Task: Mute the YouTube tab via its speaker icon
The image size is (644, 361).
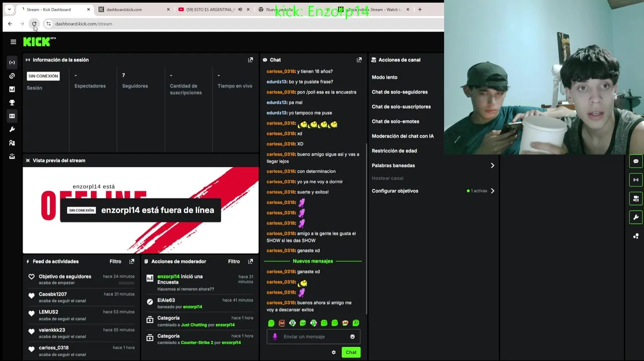Action: coord(240,10)
